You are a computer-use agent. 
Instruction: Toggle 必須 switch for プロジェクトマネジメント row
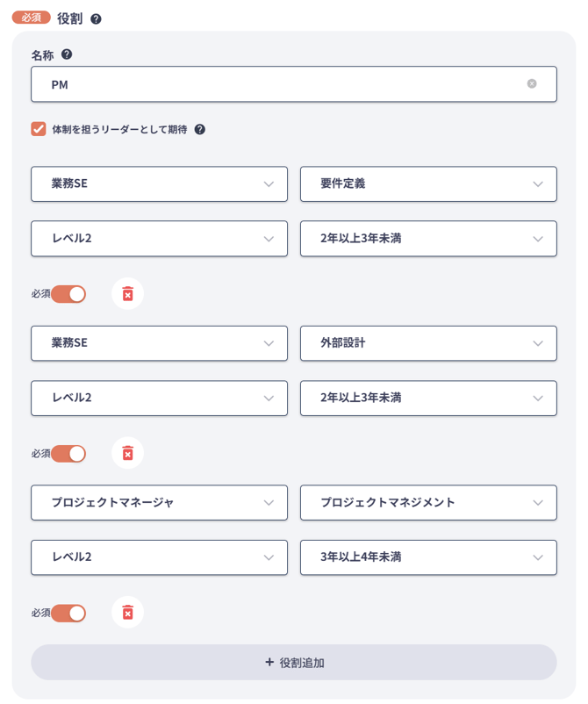click(x=68, y=613)
